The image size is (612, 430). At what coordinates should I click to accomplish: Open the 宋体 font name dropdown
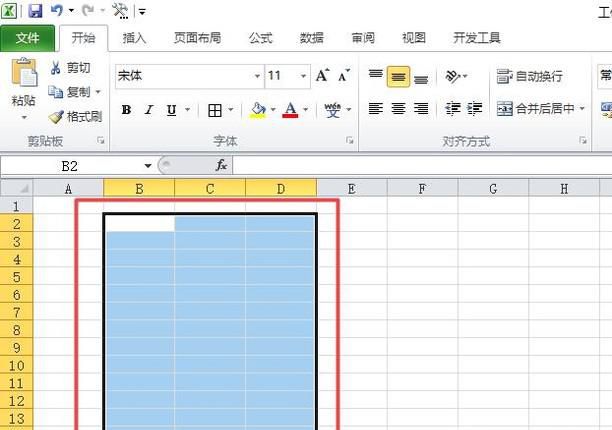click(257, 76)
